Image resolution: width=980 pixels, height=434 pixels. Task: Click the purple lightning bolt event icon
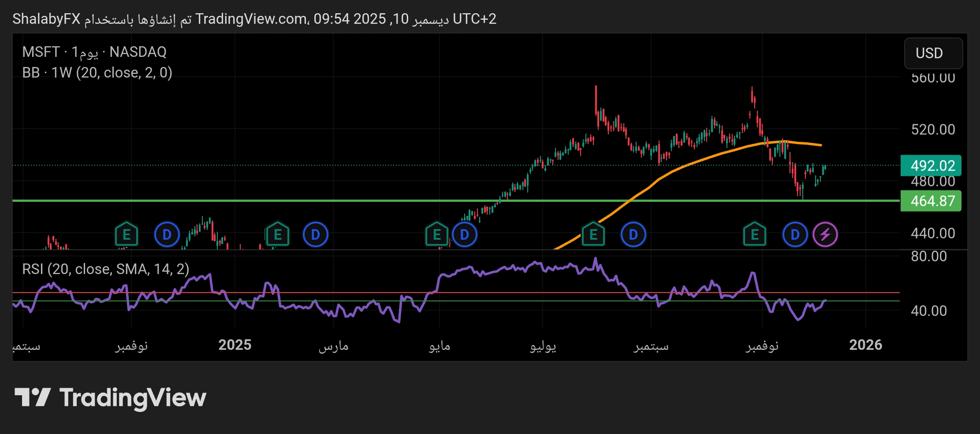825,234
